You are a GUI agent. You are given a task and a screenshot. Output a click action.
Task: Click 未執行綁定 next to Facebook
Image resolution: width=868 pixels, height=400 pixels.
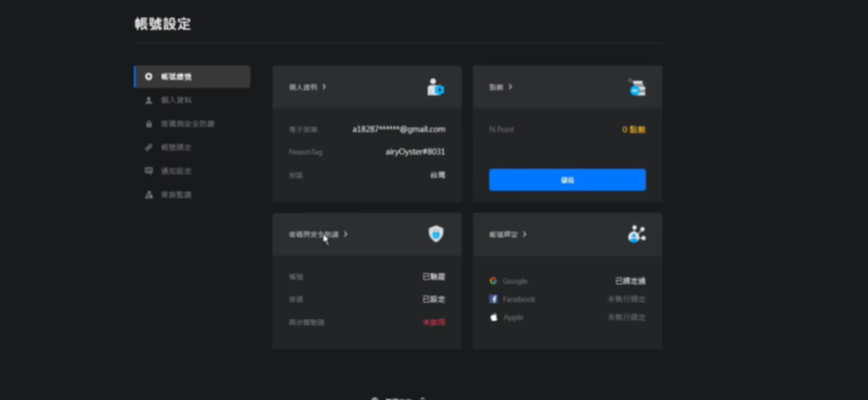626,299
